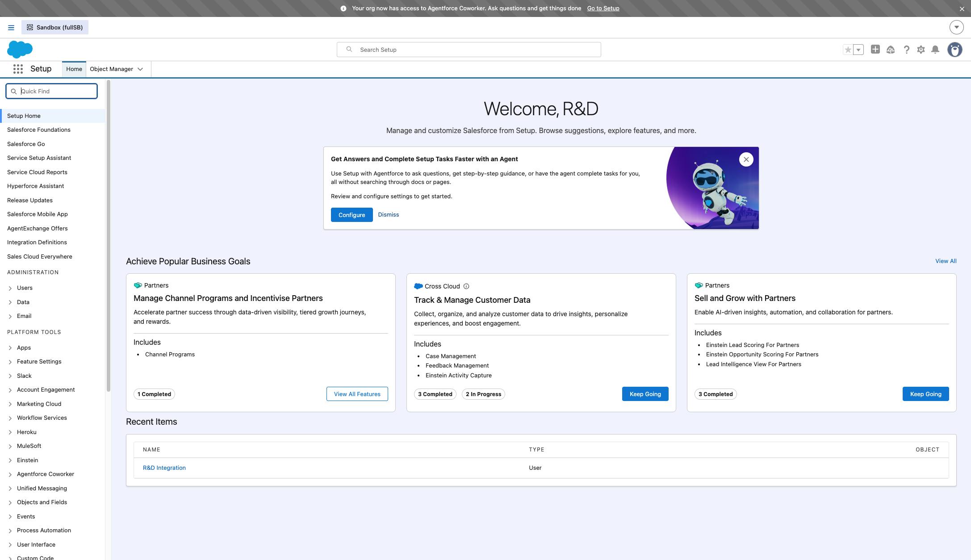971x560 pixels.
Task: Open Release Updates
Action: [x=30, y=201]
